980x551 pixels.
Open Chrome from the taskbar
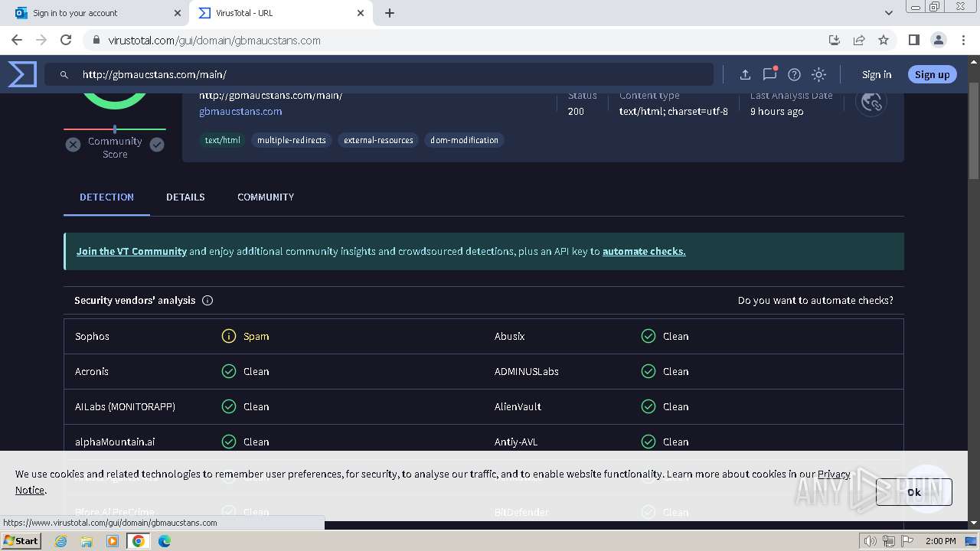click(139, 541)
